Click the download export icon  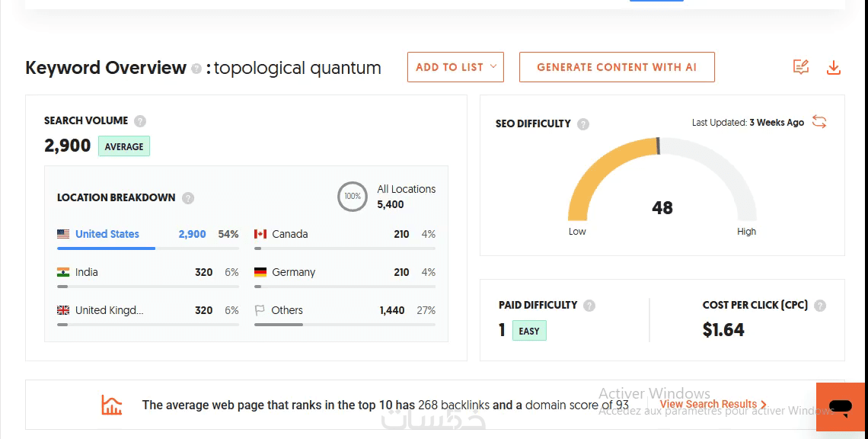tap(834, 68)
